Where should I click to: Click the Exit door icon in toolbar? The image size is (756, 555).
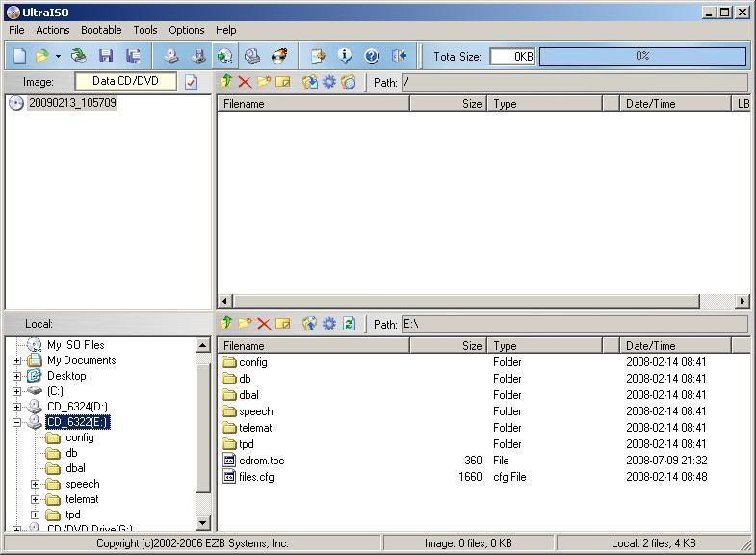tap(399, 56)
